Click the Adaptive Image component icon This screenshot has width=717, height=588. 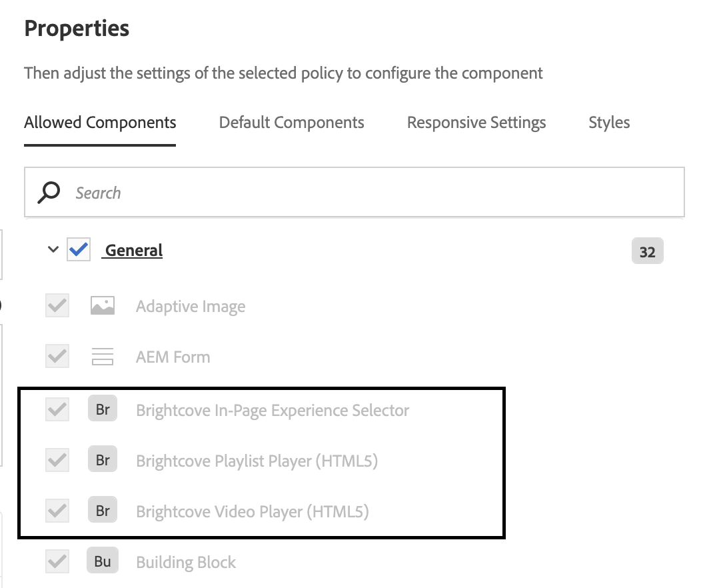[102, 305]
